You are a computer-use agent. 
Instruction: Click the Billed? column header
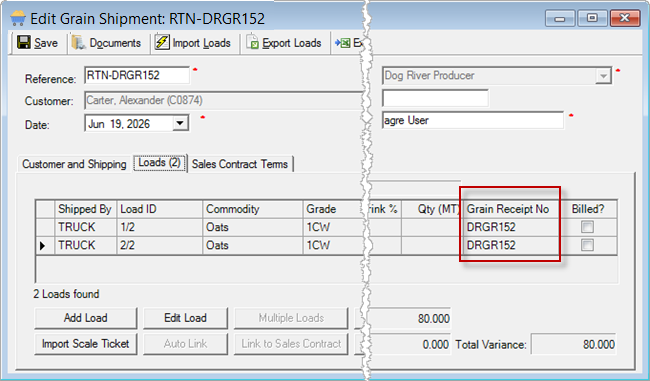pos(588,209)
